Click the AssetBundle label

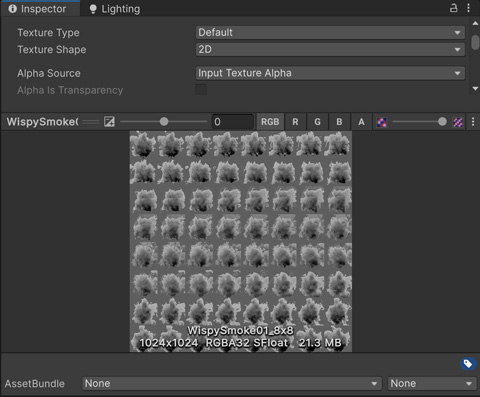[35, 384]
